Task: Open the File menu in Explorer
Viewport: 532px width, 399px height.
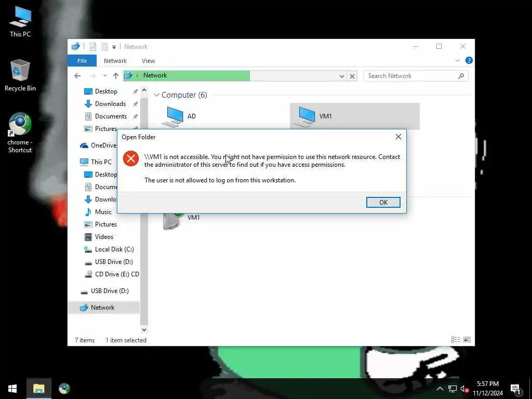Action: 82,61
